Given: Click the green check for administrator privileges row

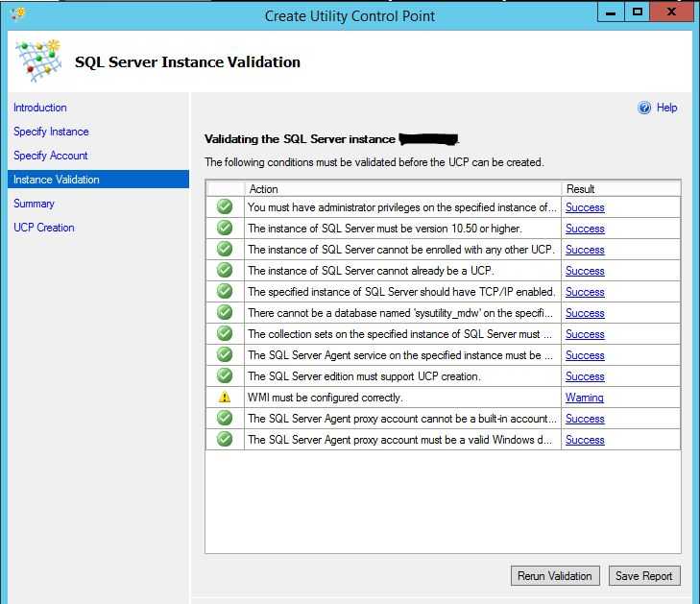Looking at the screenshot, I should tap(225, 206).
